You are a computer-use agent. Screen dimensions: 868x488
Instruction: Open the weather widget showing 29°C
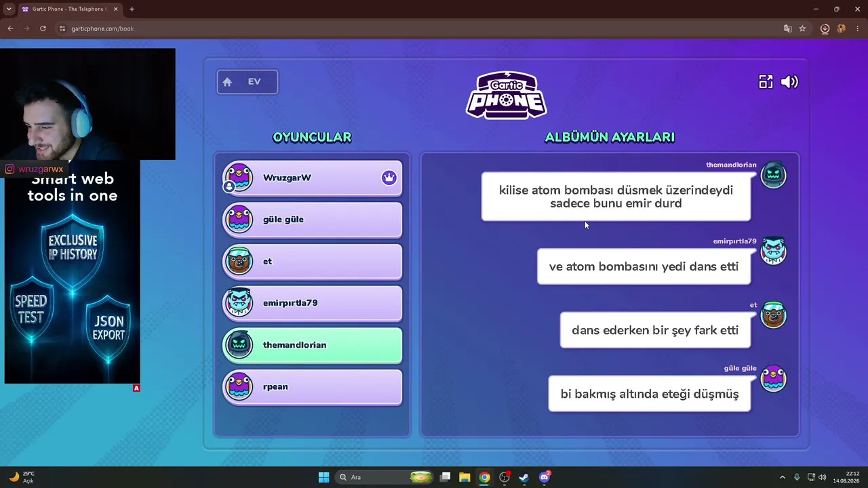pos(20,477)
